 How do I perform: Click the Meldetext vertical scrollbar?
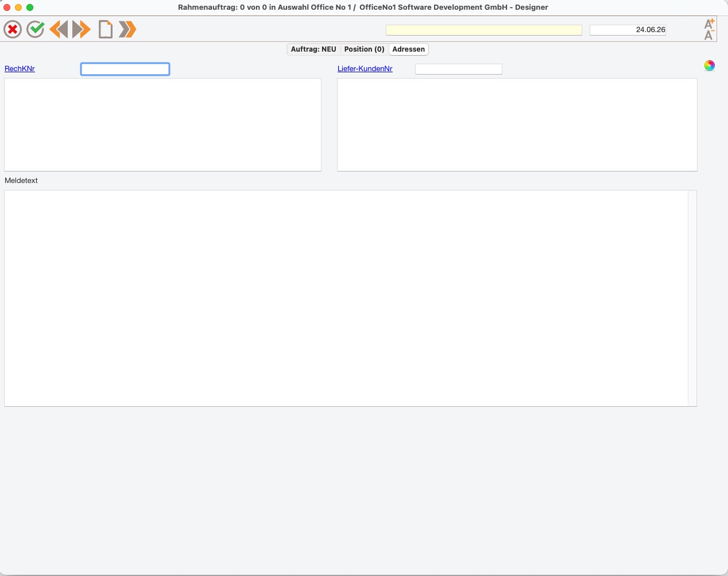click(692, 298)
